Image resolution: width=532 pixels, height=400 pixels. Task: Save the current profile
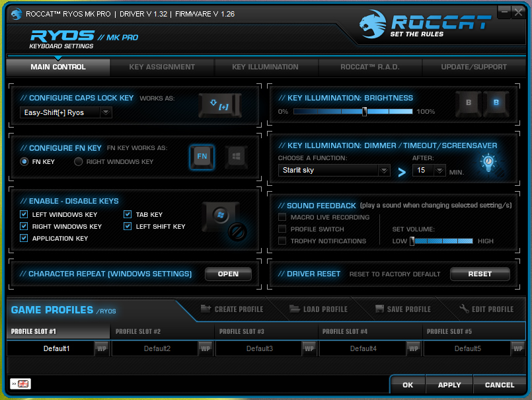(403, 309)
